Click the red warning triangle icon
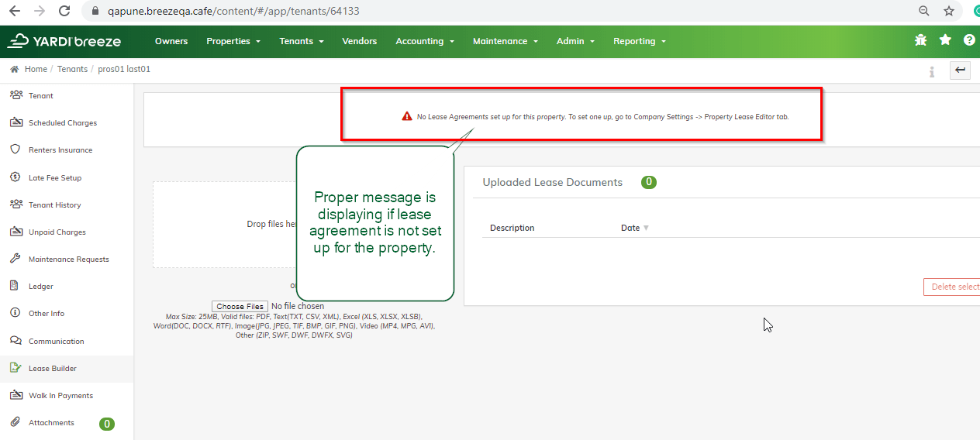 coord(407,116)
